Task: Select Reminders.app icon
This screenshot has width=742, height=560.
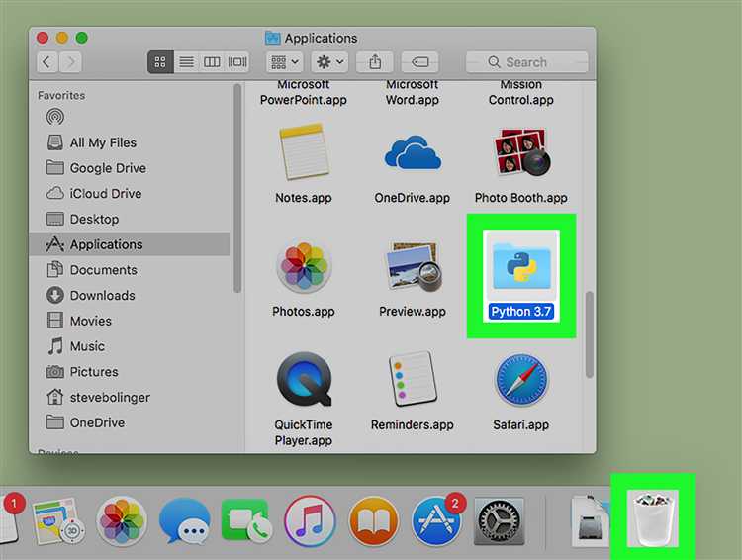Action: tap(413, 379)
